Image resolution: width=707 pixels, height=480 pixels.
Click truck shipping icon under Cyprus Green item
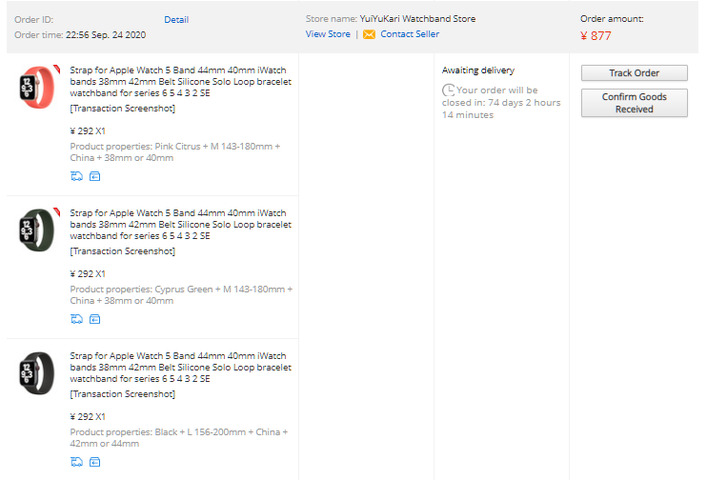tap(77, 319)
